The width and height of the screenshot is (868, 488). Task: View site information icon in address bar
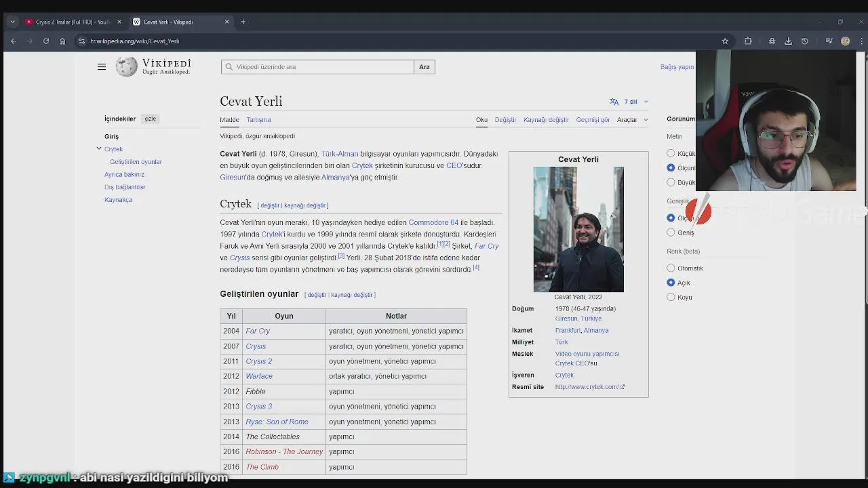click(x=81, y=41)
